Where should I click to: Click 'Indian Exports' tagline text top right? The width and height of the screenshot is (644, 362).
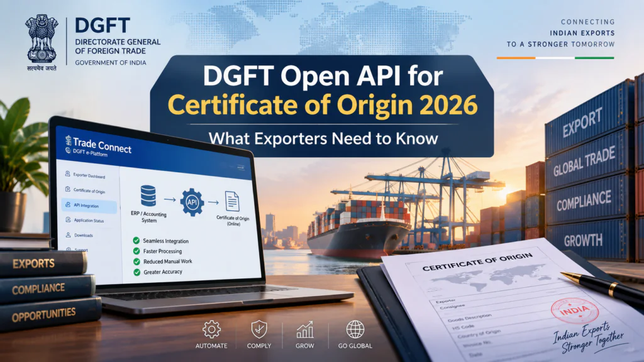click(x=582, y=33)
